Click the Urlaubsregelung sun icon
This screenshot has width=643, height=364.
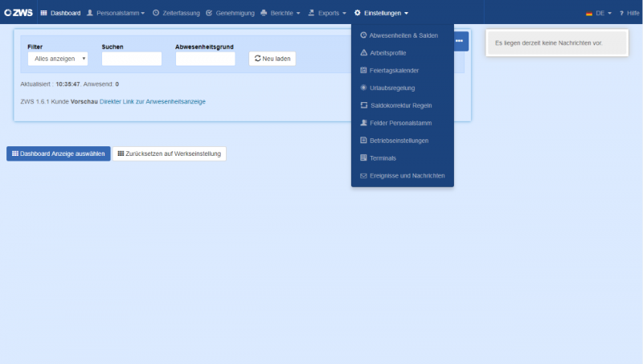click(x=363, y=88)
